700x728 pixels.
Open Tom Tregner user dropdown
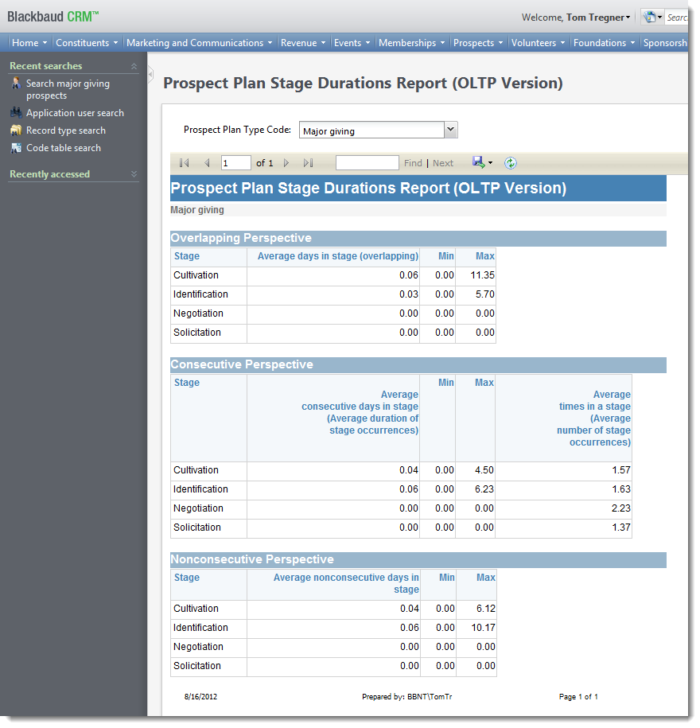click(598, 18)
